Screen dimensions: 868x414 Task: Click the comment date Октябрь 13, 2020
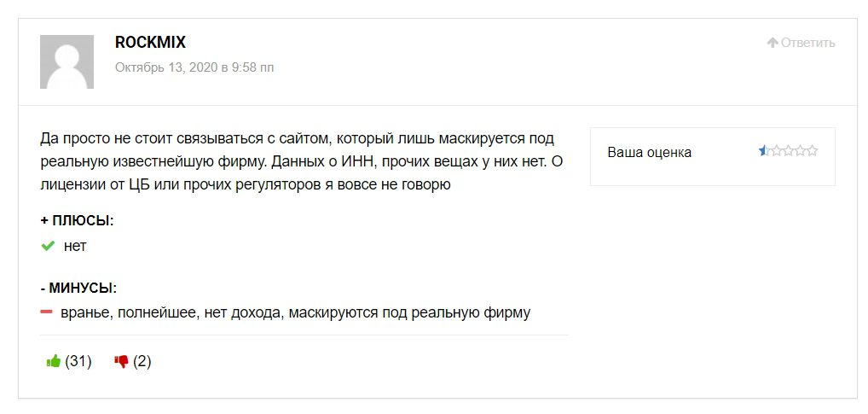(x=194, y=67)
